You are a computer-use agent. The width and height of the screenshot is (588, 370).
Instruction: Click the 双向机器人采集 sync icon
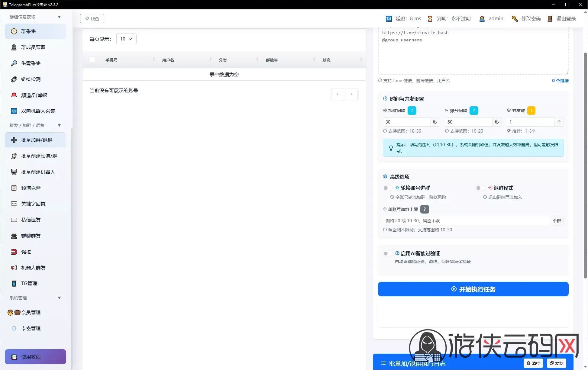[14, 111]
